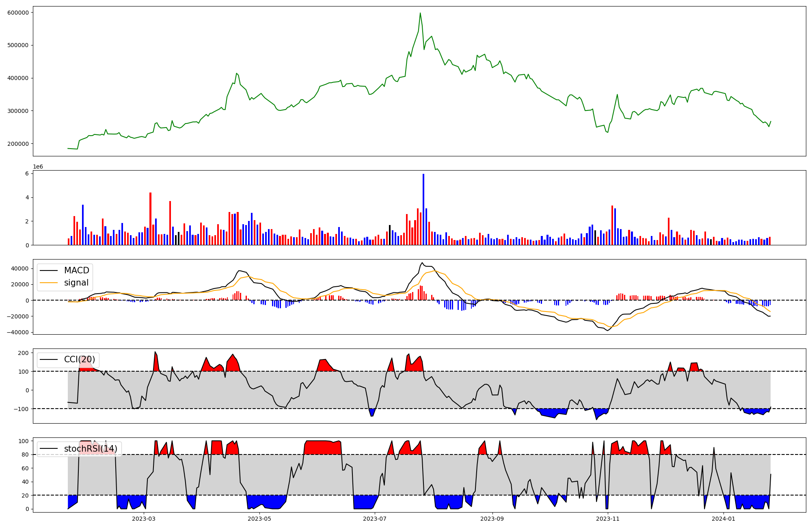Click the −100 CCI axis tick label
This screenshot has width=812, height=528.
(x=21, y=409)
